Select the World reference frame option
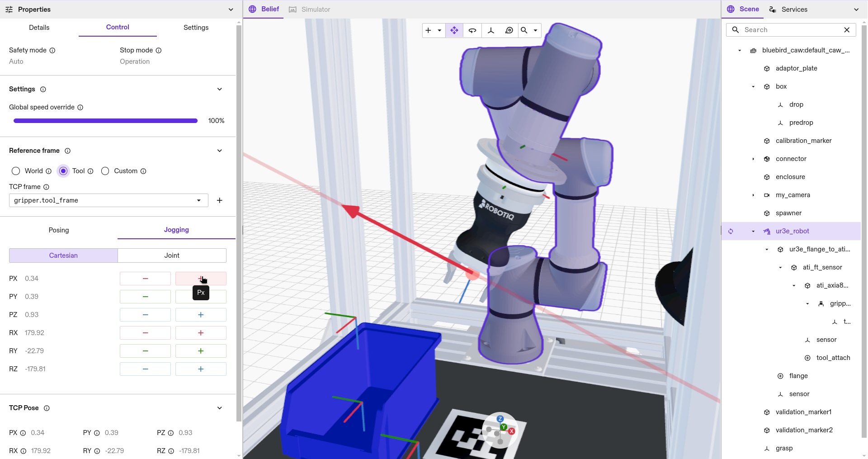 point(16,171)
